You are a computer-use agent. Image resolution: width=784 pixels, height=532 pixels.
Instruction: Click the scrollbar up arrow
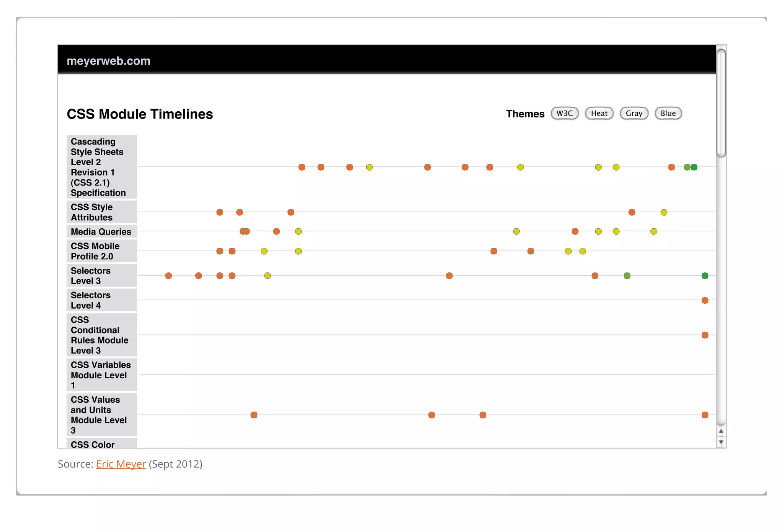click(x=721, y=431)
